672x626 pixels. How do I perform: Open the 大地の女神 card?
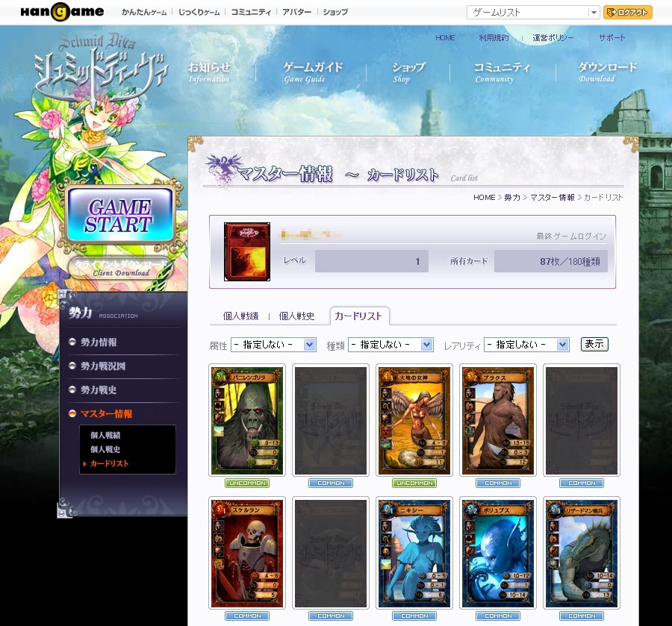tap(414, 420)
